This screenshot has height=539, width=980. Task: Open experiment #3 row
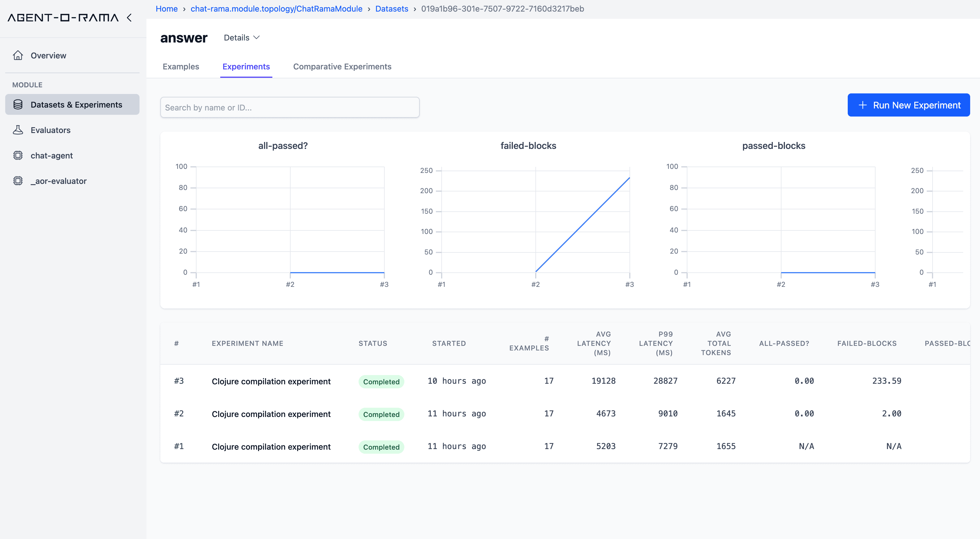click(x=271, y=381)
